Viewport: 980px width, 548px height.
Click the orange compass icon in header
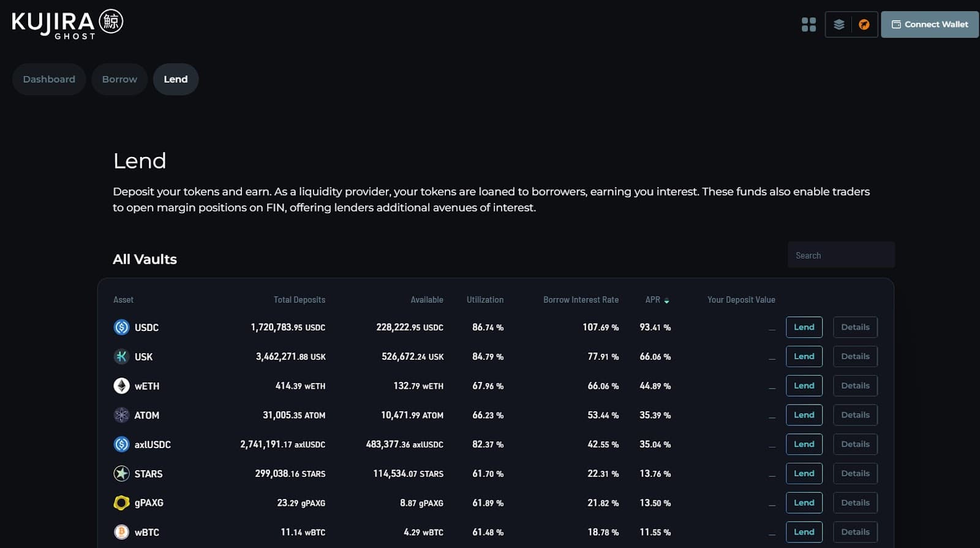(x=864, y=25)
